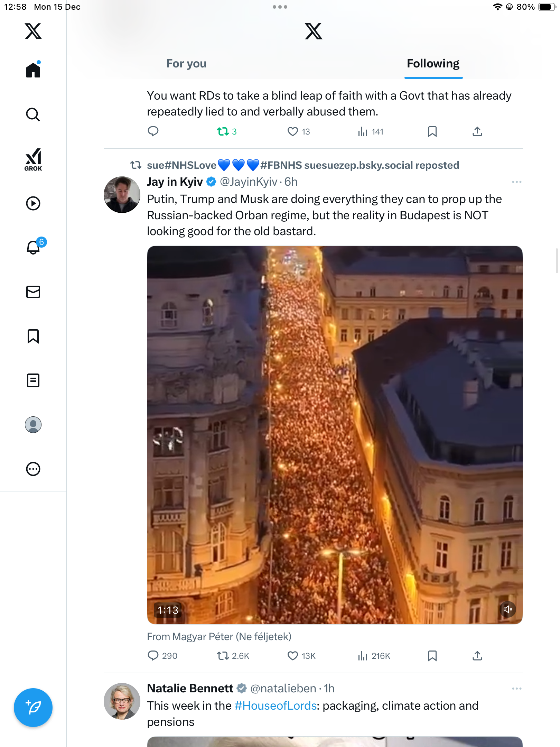Open Messages envelope icon
The height and width of the screenshot is (747, 560).
pyautogui.click(x=33, y=292)
